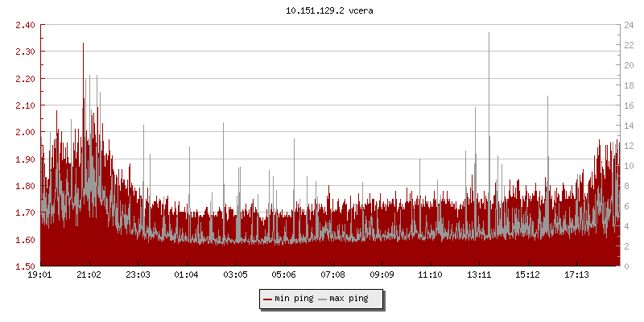This screenshot has width=644, height=322.
Task: Click the 19:01 time axis label
Action: click(x=40, y=275)
